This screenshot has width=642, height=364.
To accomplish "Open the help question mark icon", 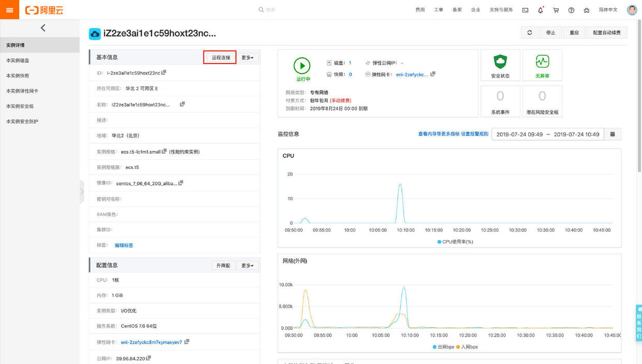I will [x=571, y=10].
